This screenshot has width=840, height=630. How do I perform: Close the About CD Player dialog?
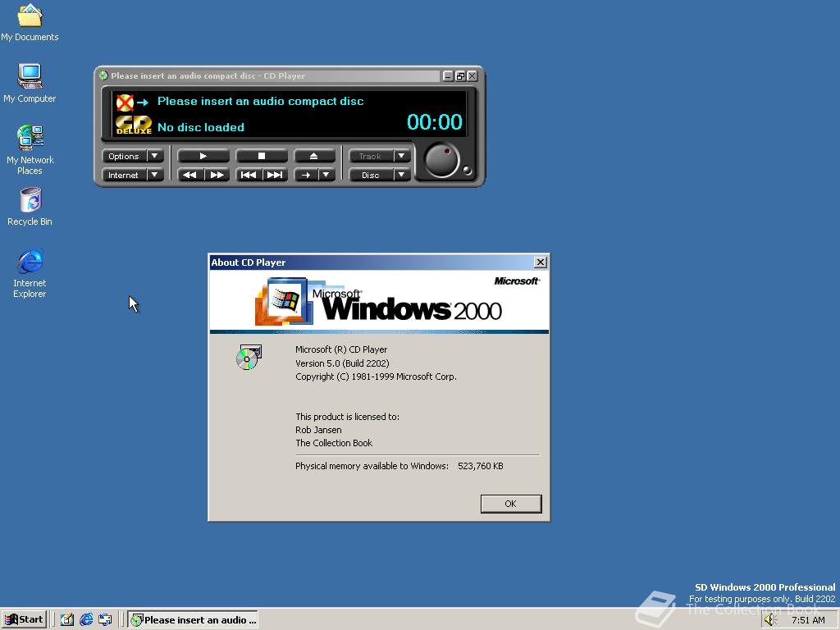point(541,262)
